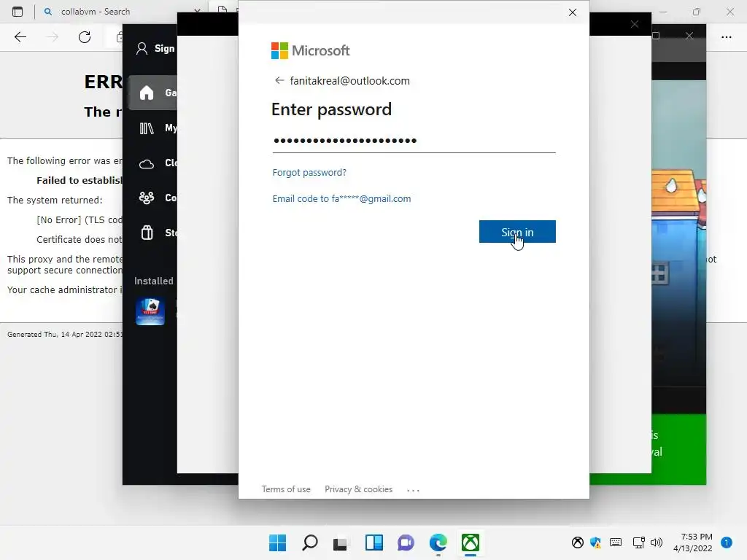
Task: Open taskbar Search
Action: click(309, 542)
